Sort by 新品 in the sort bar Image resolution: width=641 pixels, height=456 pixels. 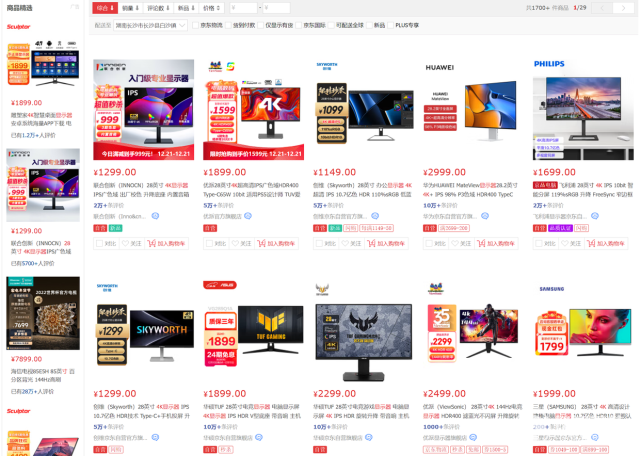[186, 8]
